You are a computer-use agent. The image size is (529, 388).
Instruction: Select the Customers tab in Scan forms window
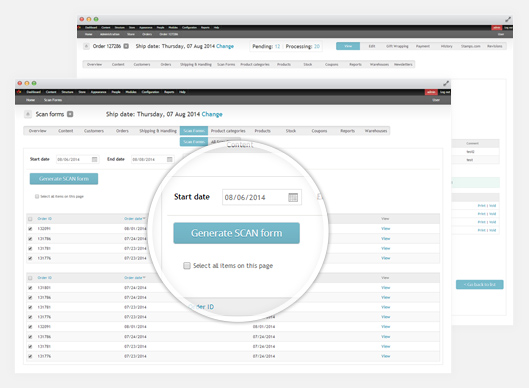[x=94, y=131]
